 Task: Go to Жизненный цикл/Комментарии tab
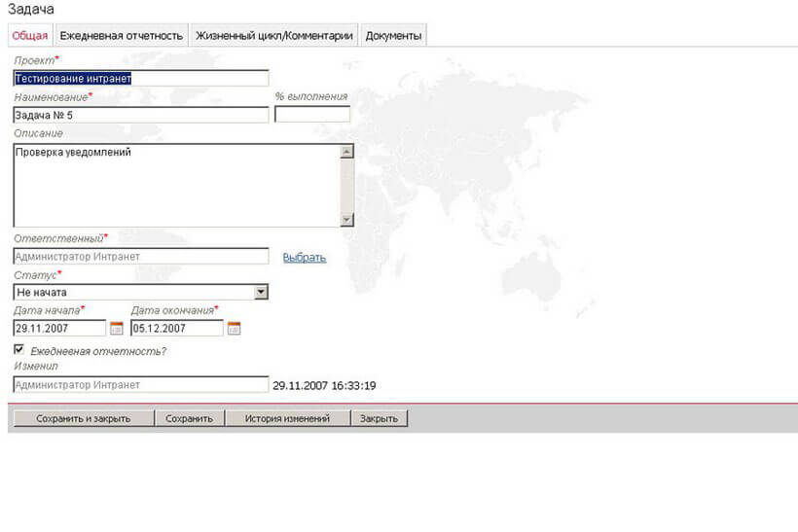[273, 36]
